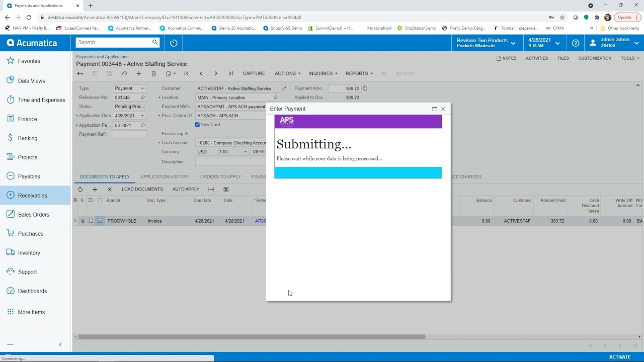Expand the Reports menu
The image size is (644, 362).
pos(359,73)
